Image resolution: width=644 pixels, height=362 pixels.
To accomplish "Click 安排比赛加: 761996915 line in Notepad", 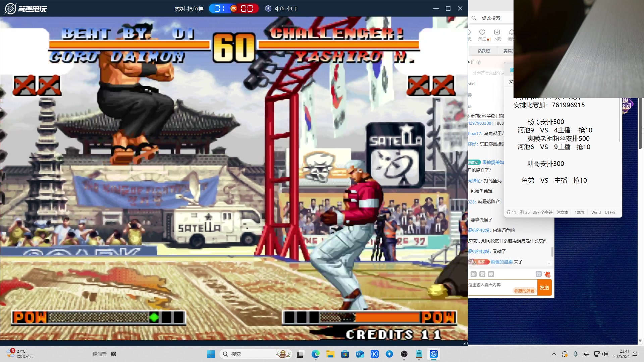I will click(x=549, y=105).
